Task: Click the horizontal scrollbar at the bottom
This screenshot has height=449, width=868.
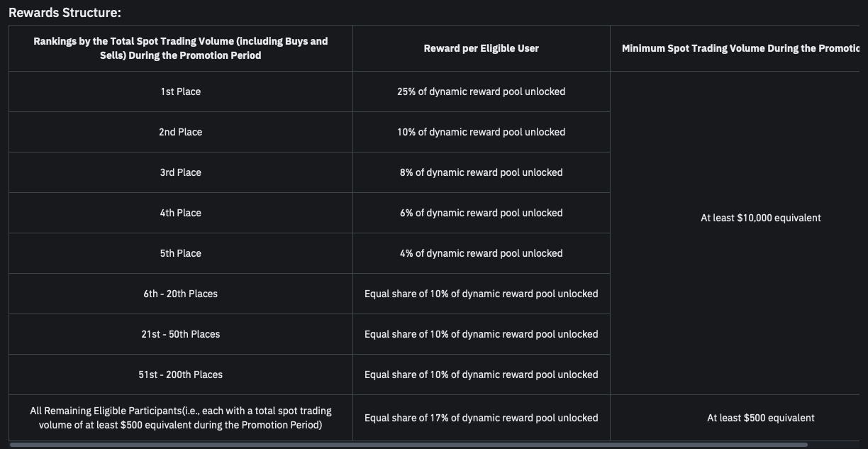Action: pyautogui.click(x=408, y=445)
